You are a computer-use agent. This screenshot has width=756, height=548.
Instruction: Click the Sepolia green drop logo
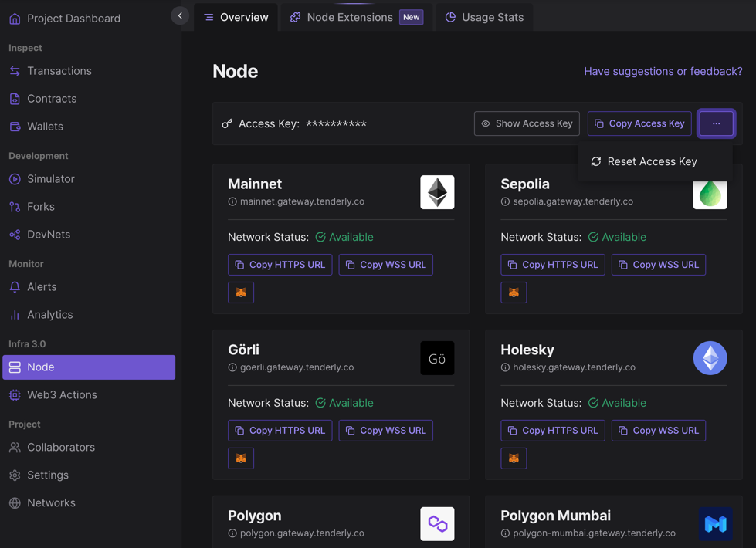(x=710, y=195)
